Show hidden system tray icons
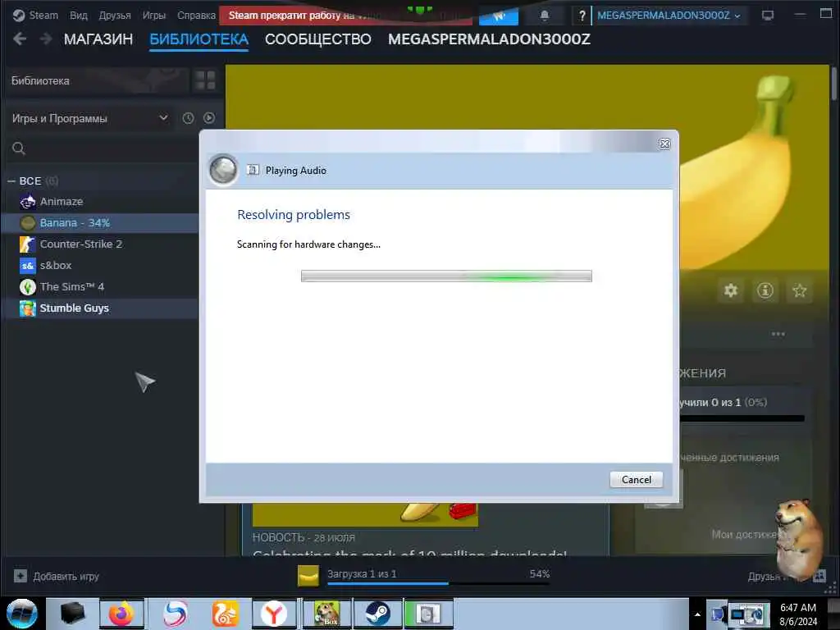840x630 pixels. pyautogui.click(x=697, y=614)
